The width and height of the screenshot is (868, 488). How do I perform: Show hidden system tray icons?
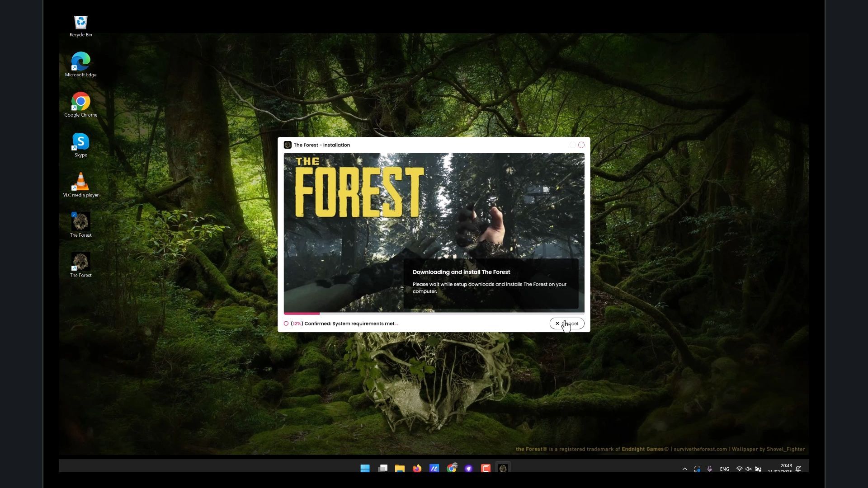pos(684,469)
